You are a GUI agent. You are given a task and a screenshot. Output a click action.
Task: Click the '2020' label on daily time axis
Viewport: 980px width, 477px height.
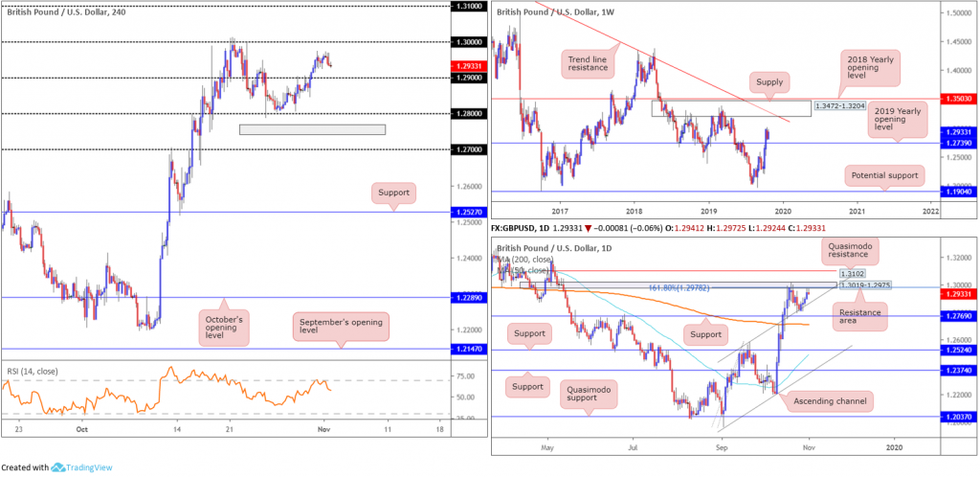coord(895,447)
